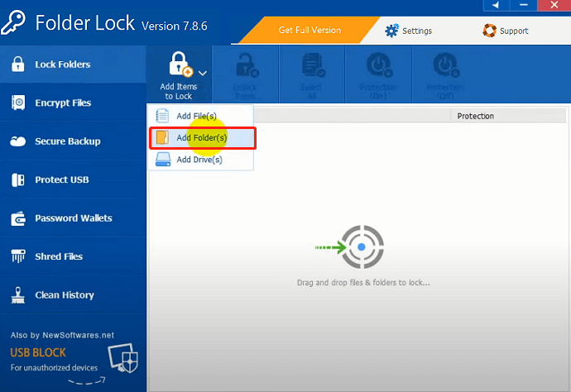
Task: Click the Support lifebuoy icon
Action: [x=489, y=31]
